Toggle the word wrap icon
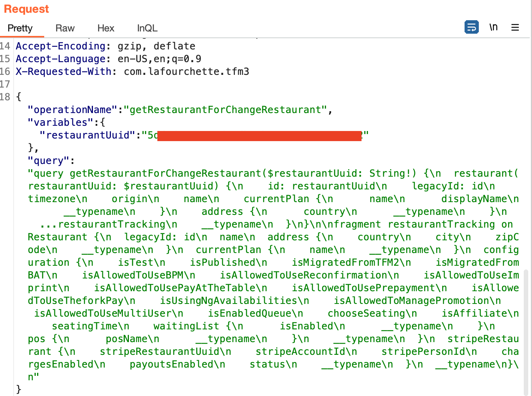The height and width of the screenshot is (396, 532). coord(471,27)
